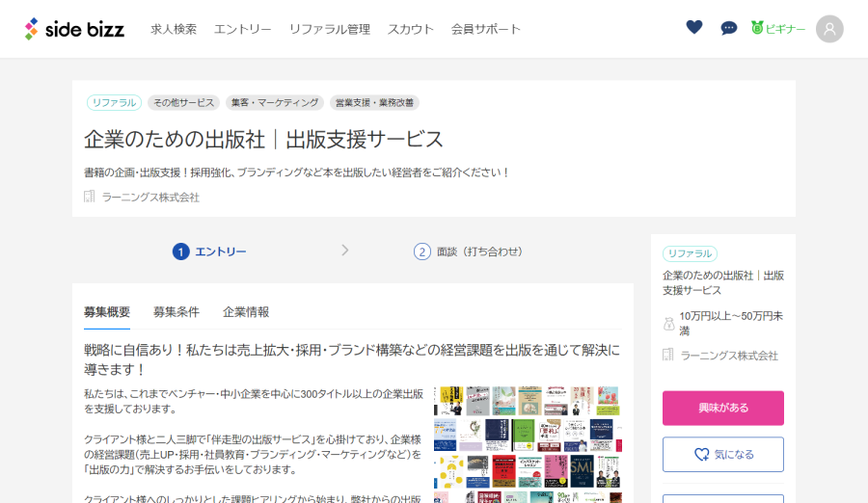The height and width of the screenshot is (503, 868).
Task: Click the 戦略に自信あり headline text
Action: (352, 359)
